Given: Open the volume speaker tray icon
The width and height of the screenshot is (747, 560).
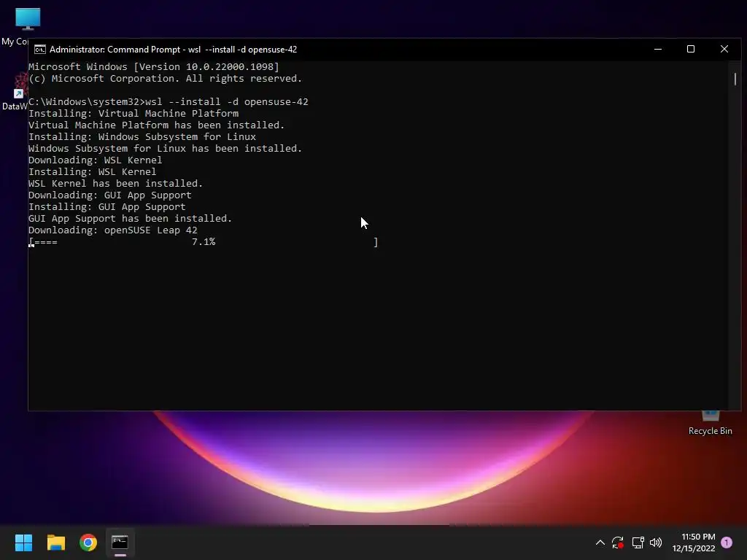Looking at the screenshot, I should pos(656,542).
